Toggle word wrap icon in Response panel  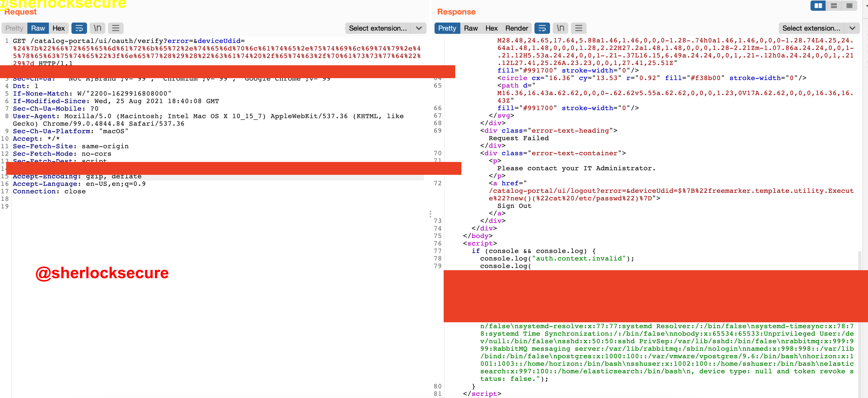(542, 28)
